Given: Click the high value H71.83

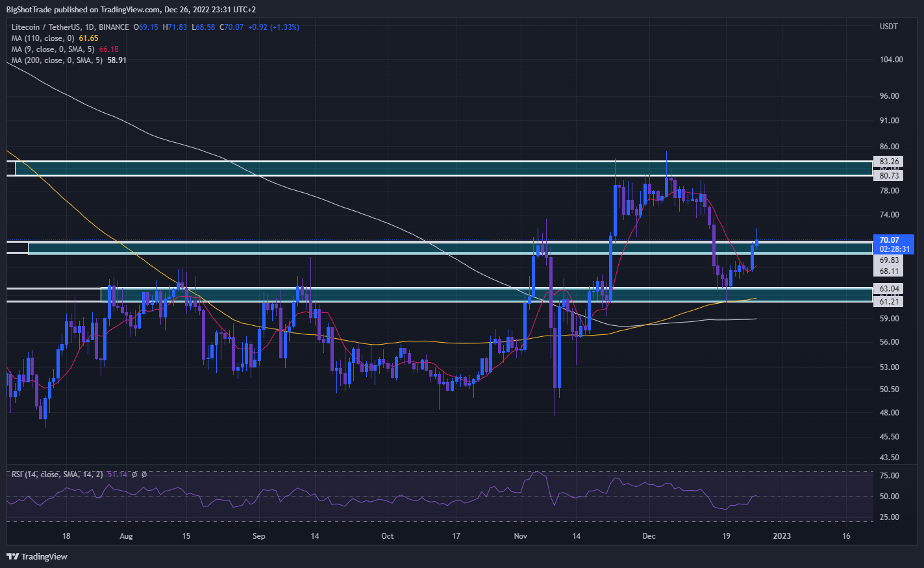Looking at the screenshot, I should (175, 27).
